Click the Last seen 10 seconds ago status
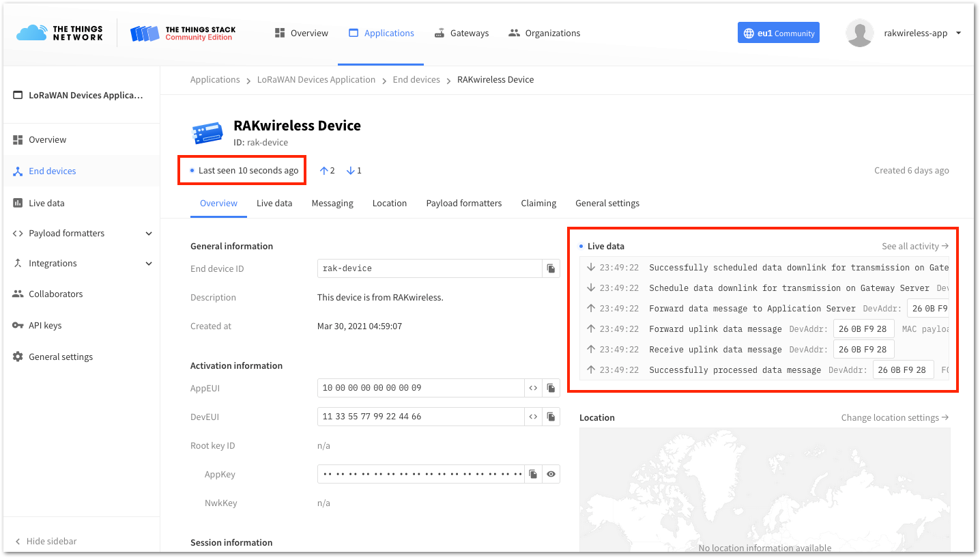Viewport: 980px width, 558px height. tap(244, 170)
